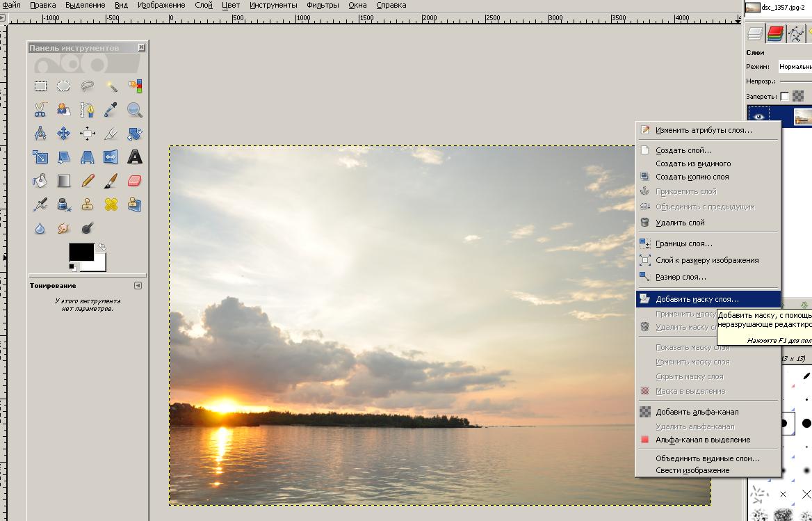The height and width of the screenshot is (521, 812).
Task: Choose the Color Picker eyedropper tool
Action: coord(111,110)
